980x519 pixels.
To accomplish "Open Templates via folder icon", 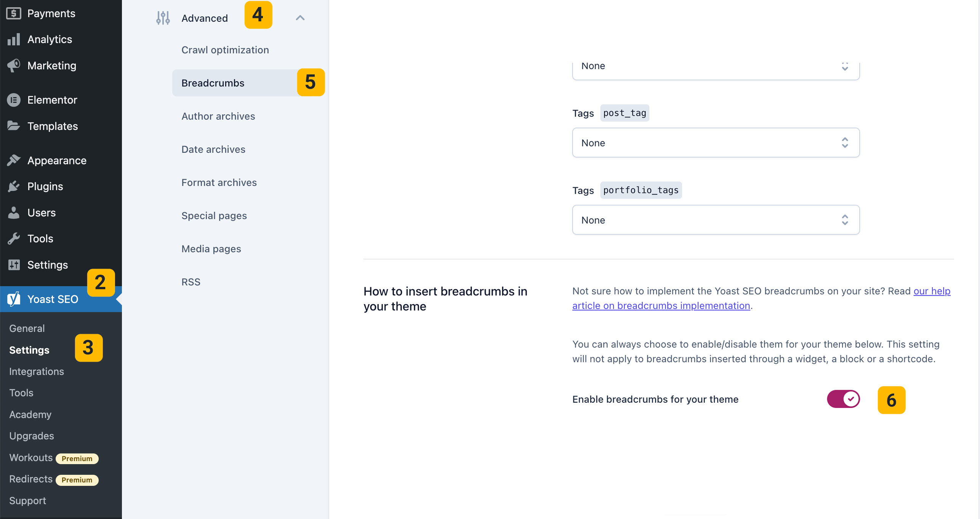I will coord(14,126).
